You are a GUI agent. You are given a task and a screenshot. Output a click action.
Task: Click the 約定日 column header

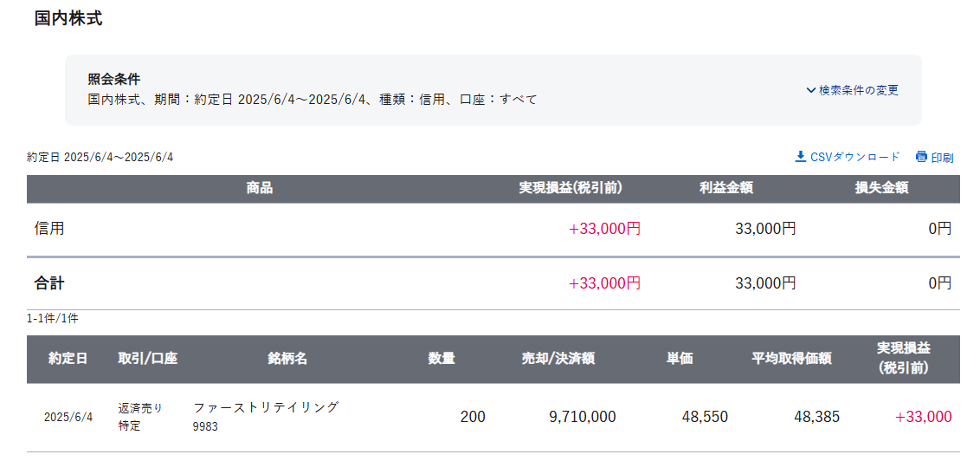[x=68, y=359]
